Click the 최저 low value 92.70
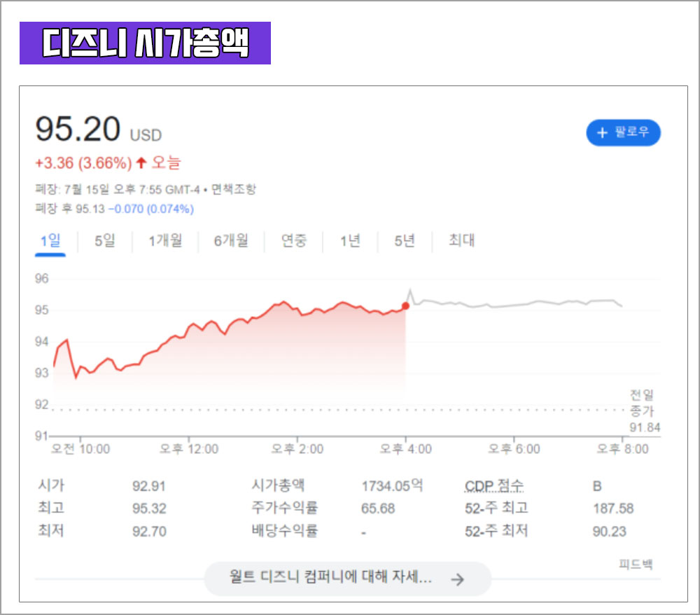The height and width of the screenshot is (615, 700). 149,532
